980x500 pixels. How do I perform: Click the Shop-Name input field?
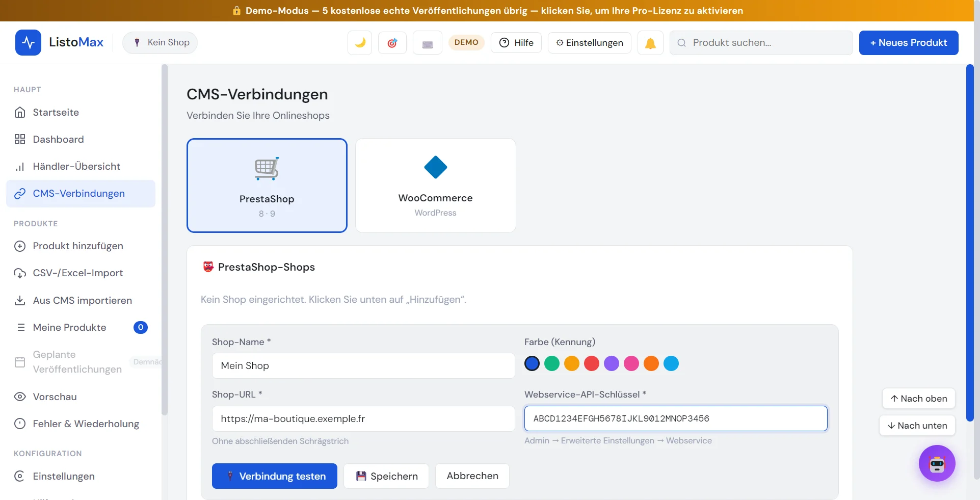click(363, 365)
